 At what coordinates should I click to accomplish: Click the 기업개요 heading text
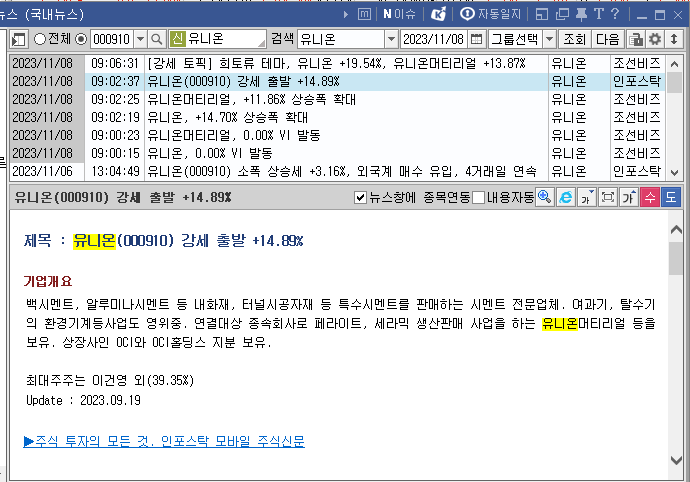(48, 281)
